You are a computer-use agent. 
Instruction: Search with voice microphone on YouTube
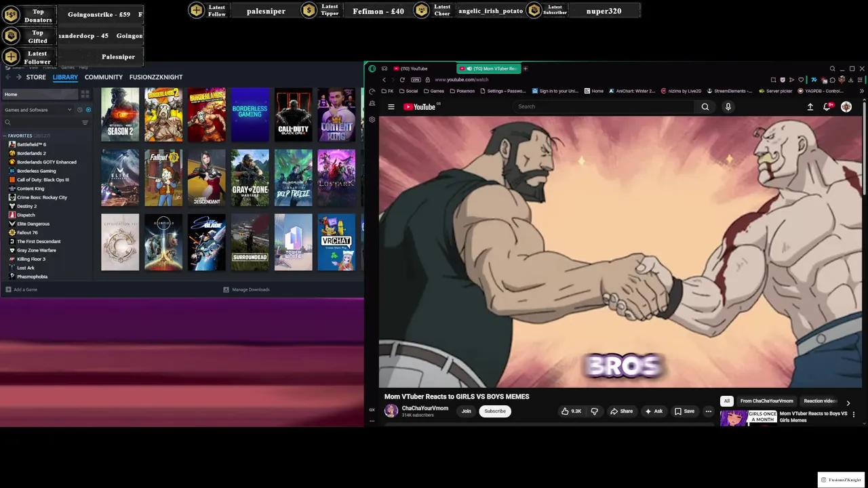pos(728,106)
